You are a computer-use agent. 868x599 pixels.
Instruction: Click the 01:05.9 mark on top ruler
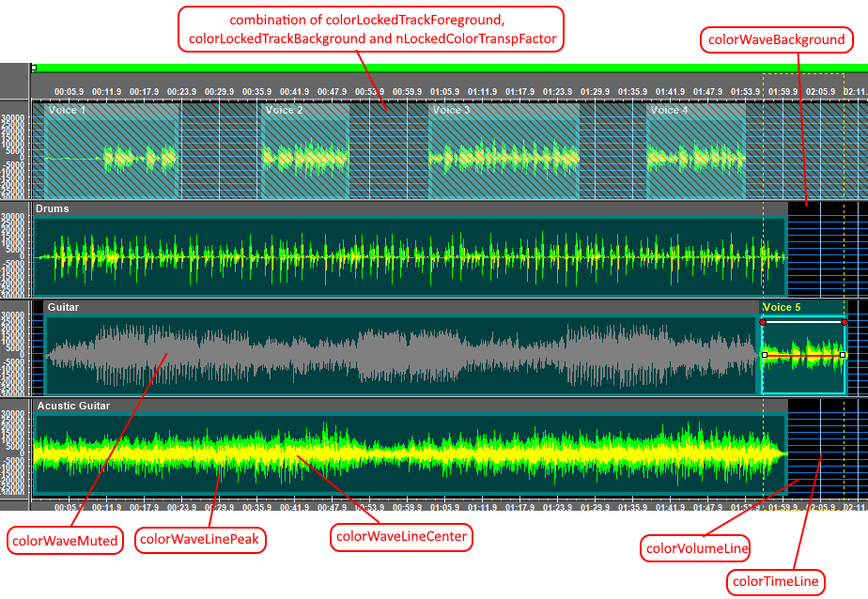(445, 92)
